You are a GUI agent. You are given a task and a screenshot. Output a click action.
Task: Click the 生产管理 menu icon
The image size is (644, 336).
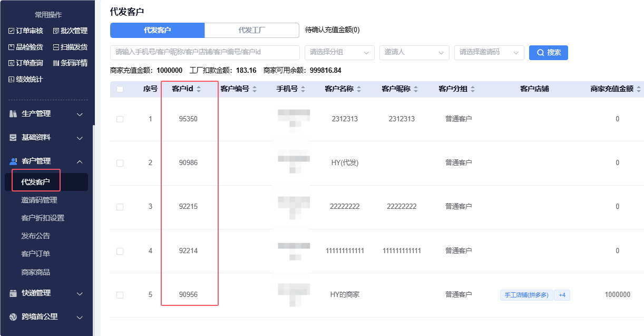(13, 114)
